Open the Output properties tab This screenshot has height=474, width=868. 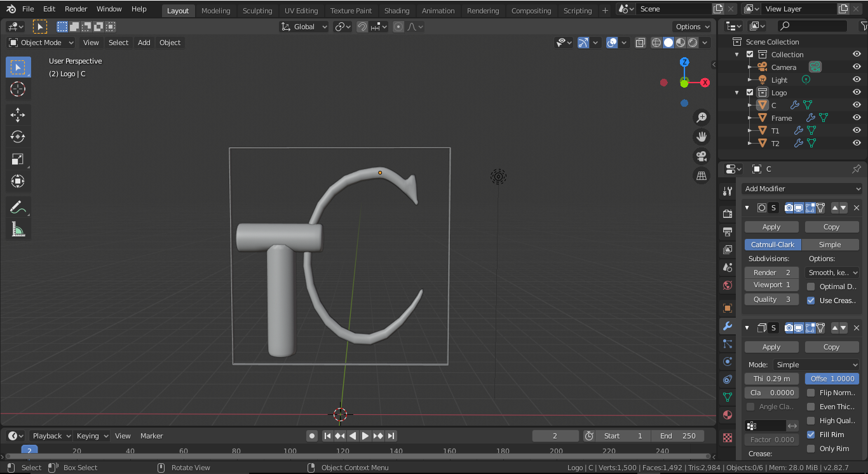coord(728,231)
